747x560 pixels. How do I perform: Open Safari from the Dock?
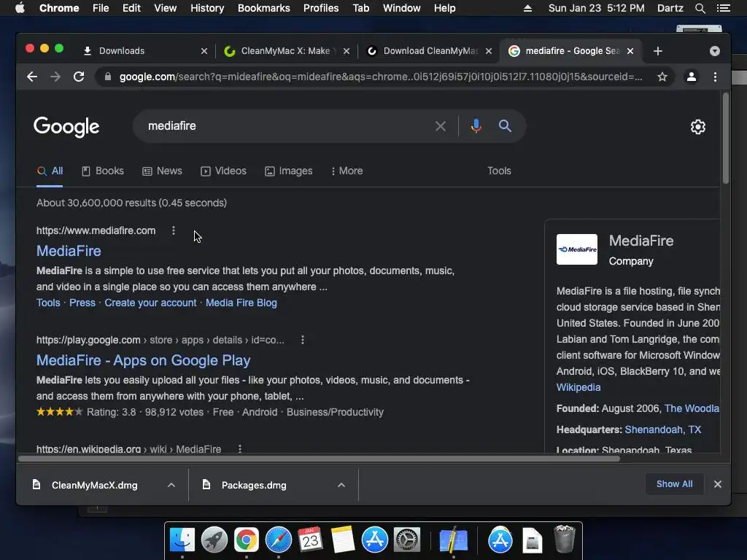[x=278, y=540]
